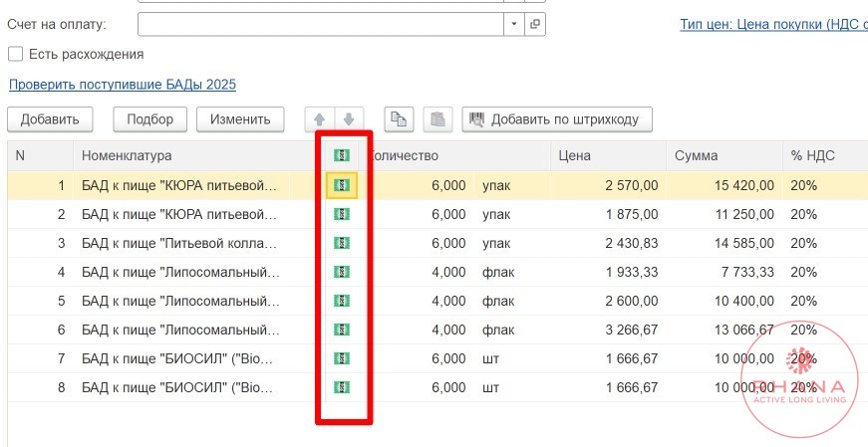Viewport: 868px width, 447px height.
Task: Click green money icon in row 1
Action: 342,185
